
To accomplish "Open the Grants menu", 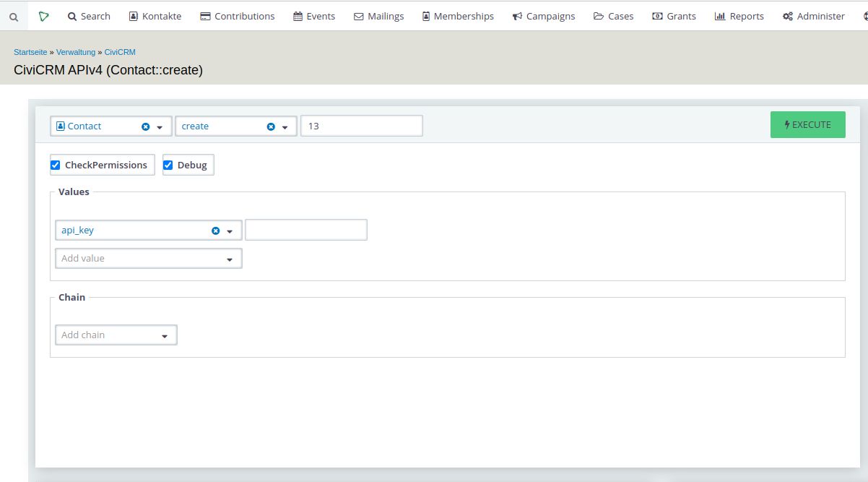I will click(x=674, y=16).
